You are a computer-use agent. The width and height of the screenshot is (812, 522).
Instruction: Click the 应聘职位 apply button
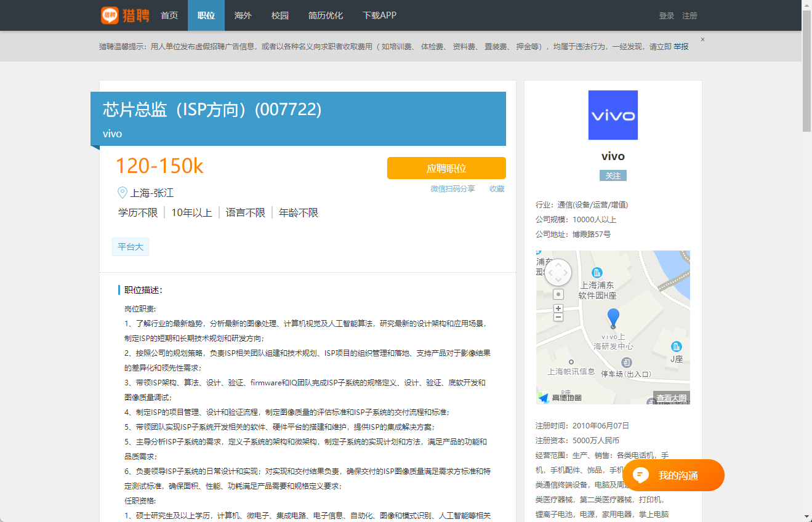tap(446, 167)
